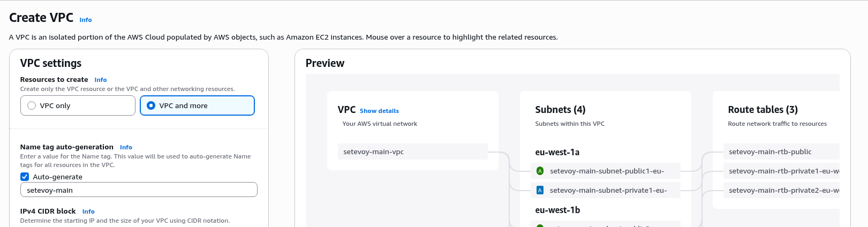Viewport: 868px width, 227px height.
Task: Select the "VPC only" radio option
Action: coord(32,106)
